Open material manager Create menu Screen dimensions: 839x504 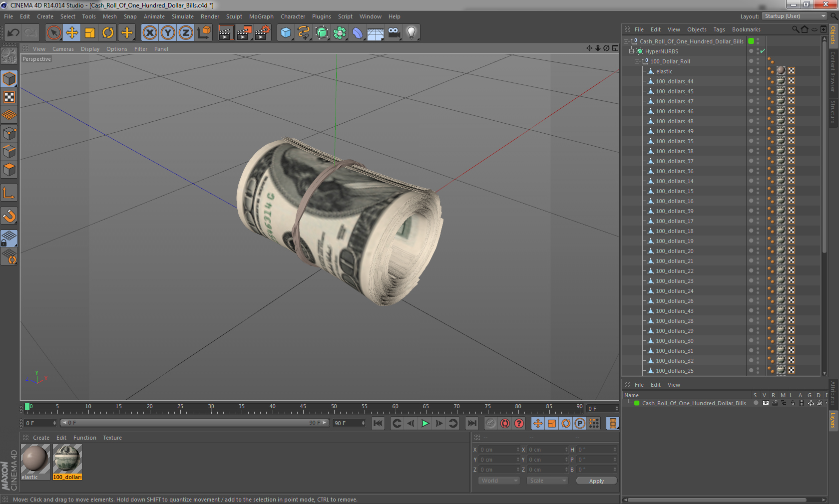pos(41,438)
